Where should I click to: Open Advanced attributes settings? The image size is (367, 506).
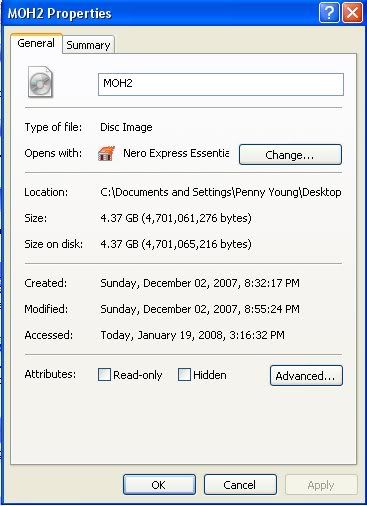click(306, 376)
